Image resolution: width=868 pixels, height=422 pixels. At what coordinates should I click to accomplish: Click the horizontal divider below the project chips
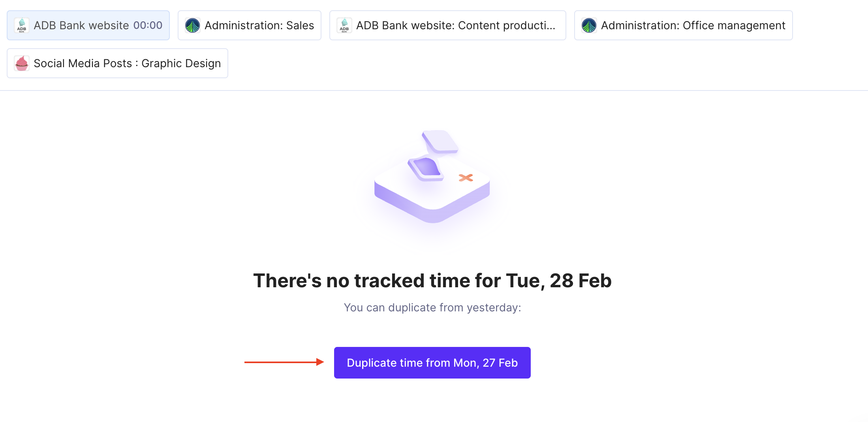[434, 90]
